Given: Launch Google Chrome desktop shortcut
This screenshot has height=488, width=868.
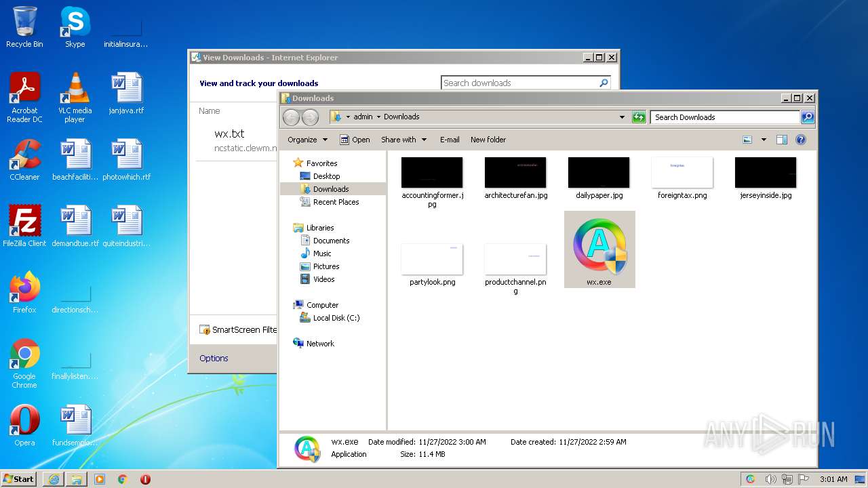Looking at the screenshot, I should (x=24, y=363).
